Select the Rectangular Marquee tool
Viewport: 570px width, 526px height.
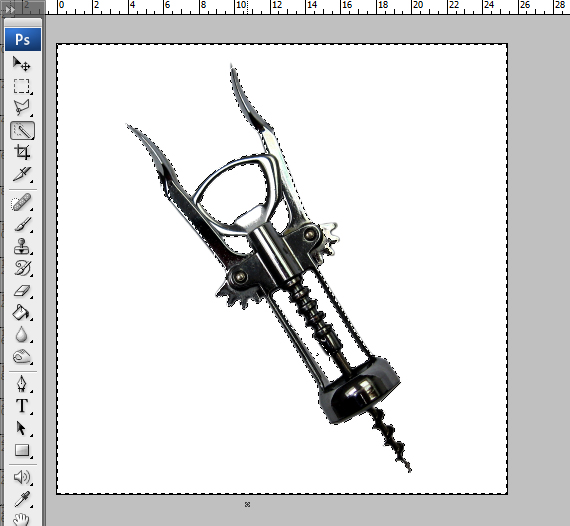click(x=22, y=86)
